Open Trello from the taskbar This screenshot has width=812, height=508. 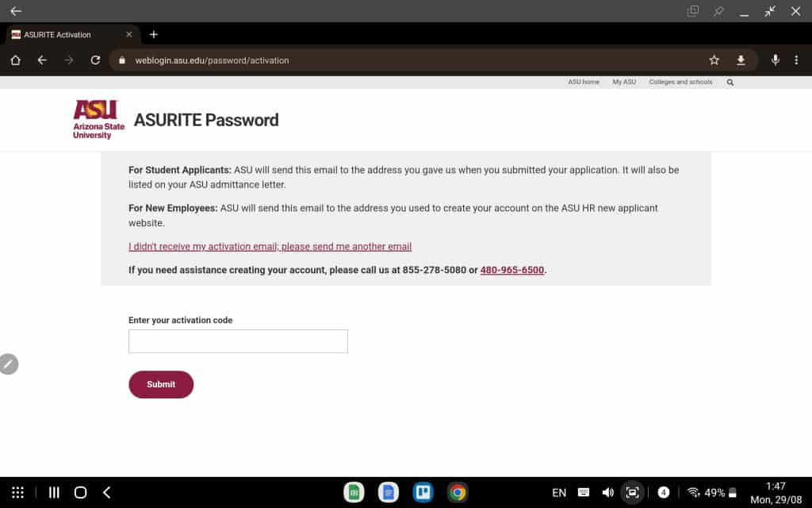[423, 492]
